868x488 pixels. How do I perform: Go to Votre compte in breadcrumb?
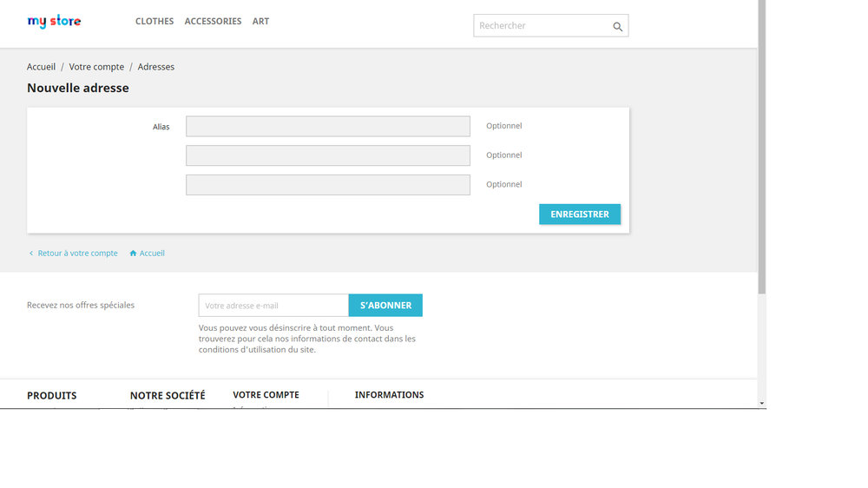coord(96,67)
